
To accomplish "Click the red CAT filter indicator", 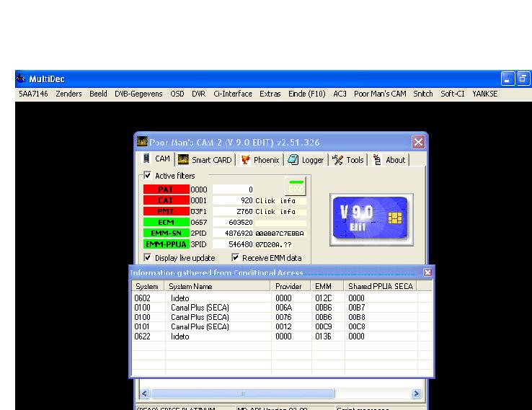I will 166,200.
